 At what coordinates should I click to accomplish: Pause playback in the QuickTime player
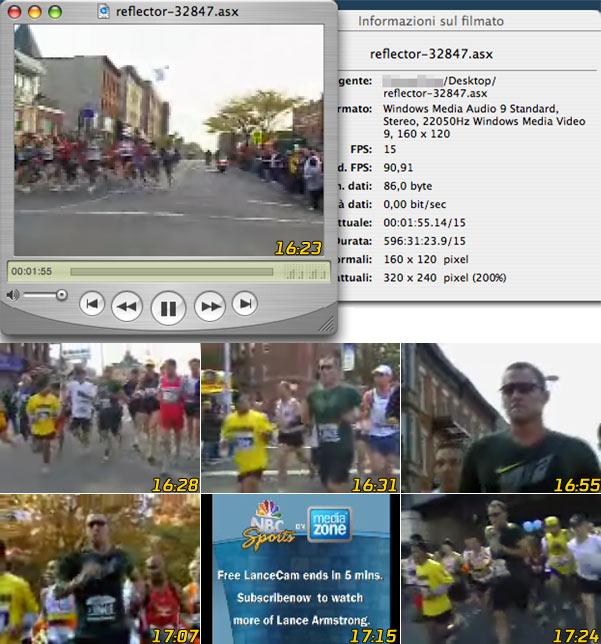tap(168, 308)
